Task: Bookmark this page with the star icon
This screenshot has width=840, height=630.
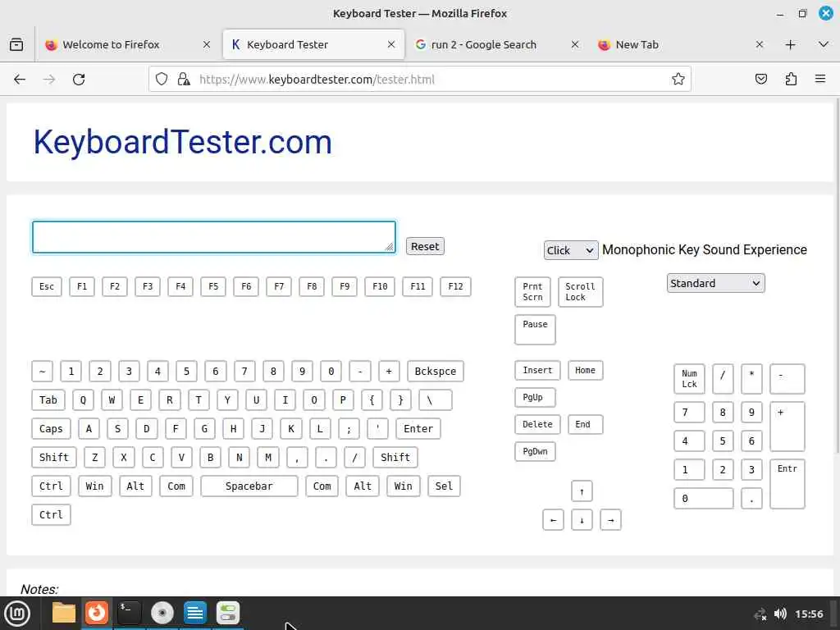Action: 678,80
